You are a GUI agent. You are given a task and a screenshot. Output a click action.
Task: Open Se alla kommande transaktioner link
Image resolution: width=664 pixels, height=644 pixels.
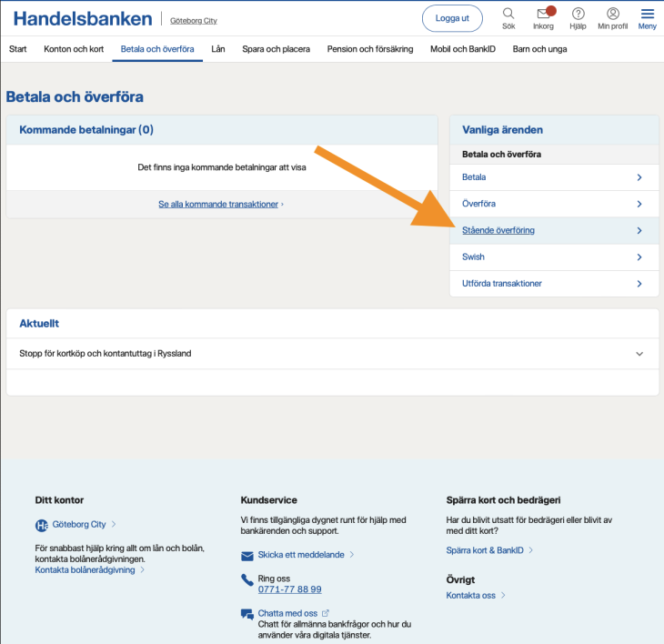(218, 204)
